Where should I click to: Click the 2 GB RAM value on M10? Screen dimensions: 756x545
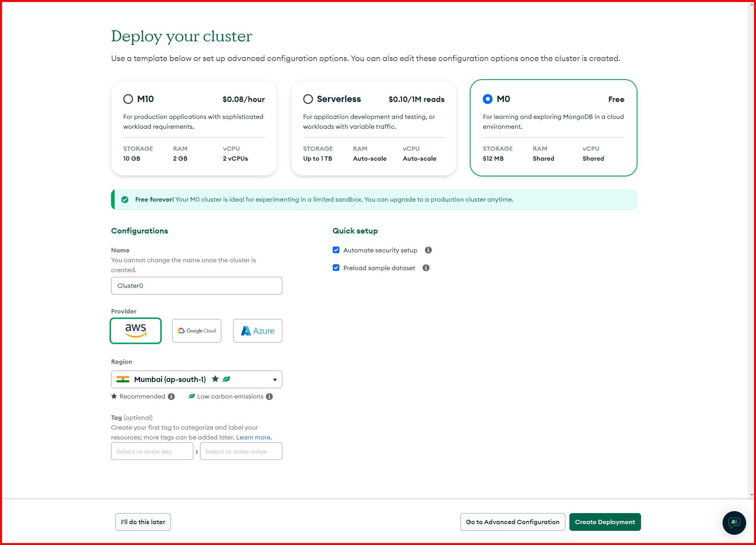[x=180, y=158]
